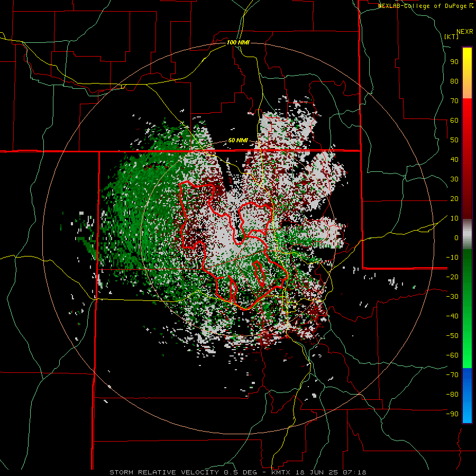
Task: Click the -60 value on velocity scale
Action: 452,355
